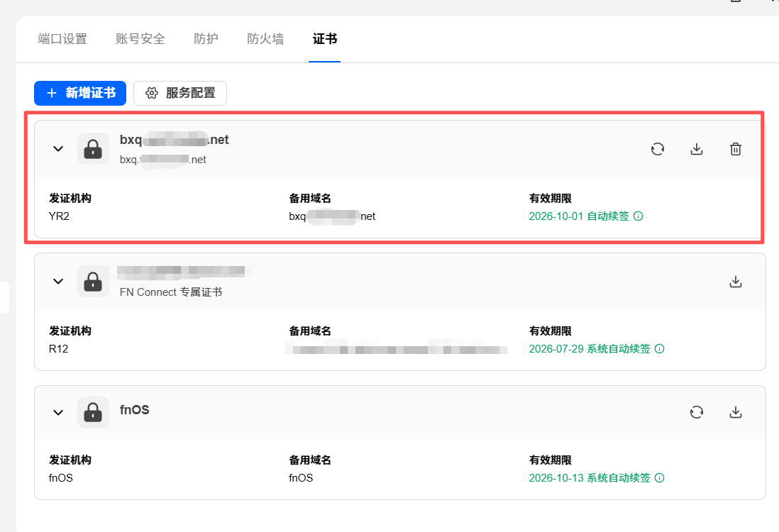Select the 防护 tab
The width and height of the screenshot is (779, 532).
click(206, 39)
